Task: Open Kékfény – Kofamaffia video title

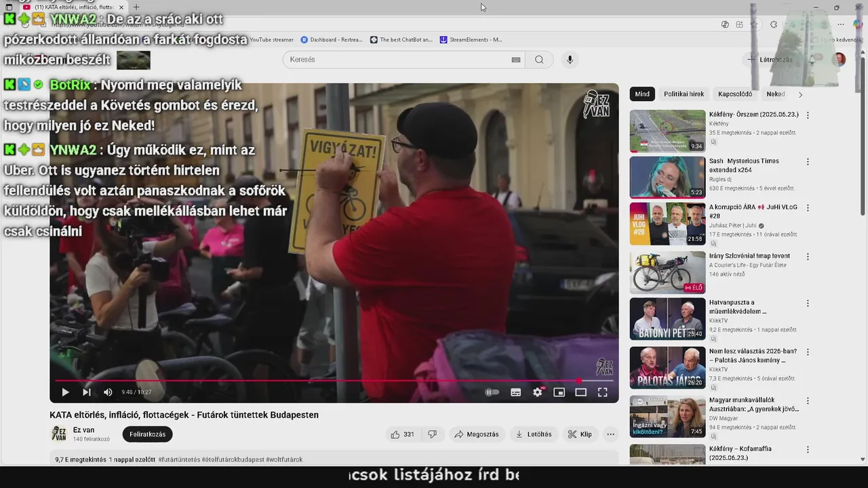Action: [741, 453]
